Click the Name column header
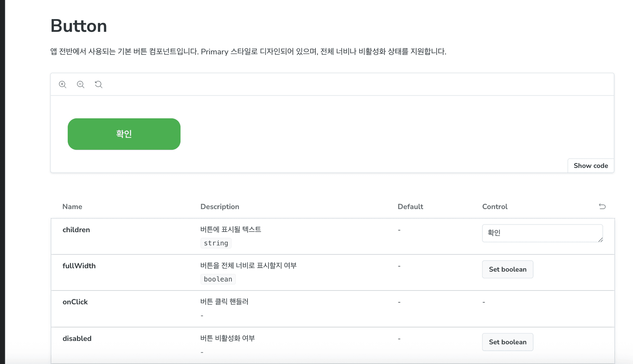This screenshot has height=364, width=633. point(72,207)
